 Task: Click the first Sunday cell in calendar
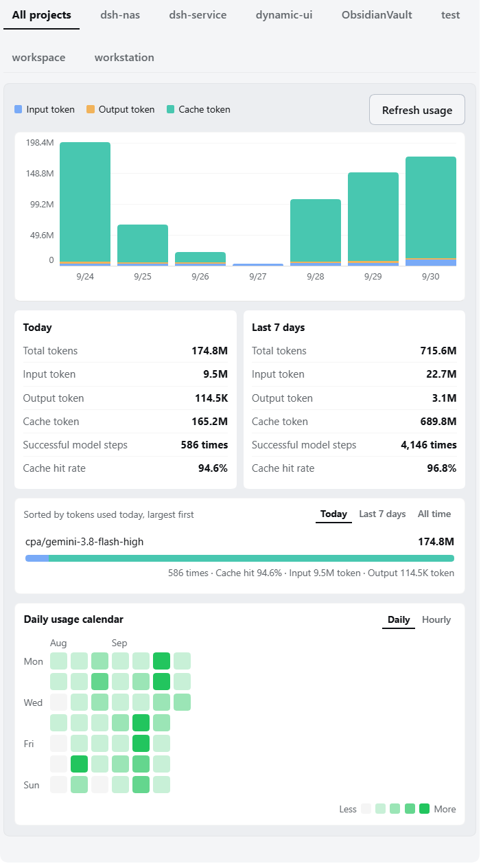point(58,785)
